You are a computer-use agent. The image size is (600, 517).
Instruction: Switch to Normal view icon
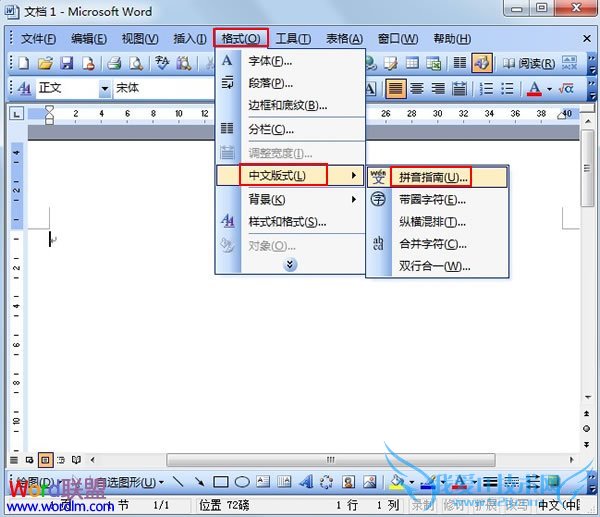14,460
